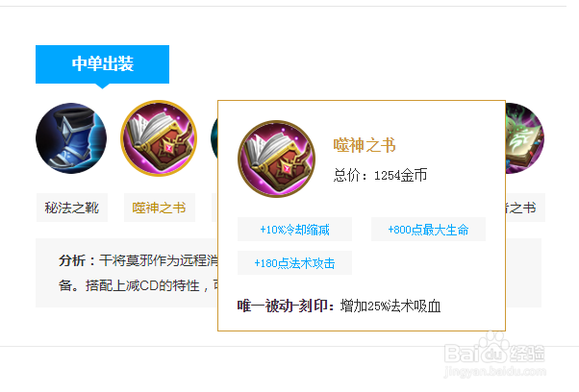Click the 唯一被动-刻印 passive description
The width and height of the screenshot is (579, 392).
339,306
